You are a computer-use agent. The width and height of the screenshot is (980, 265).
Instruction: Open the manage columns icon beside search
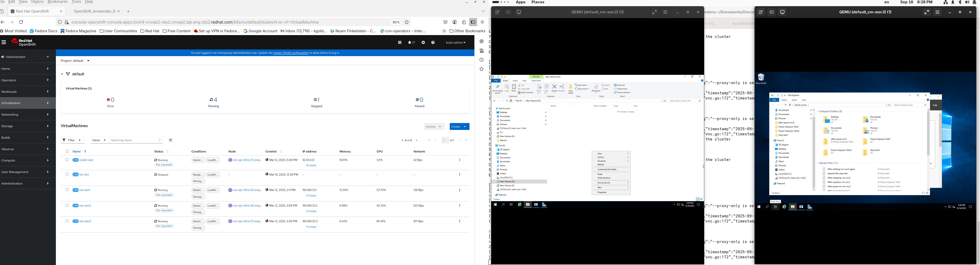pyautogui.click(x=170, y=140)
